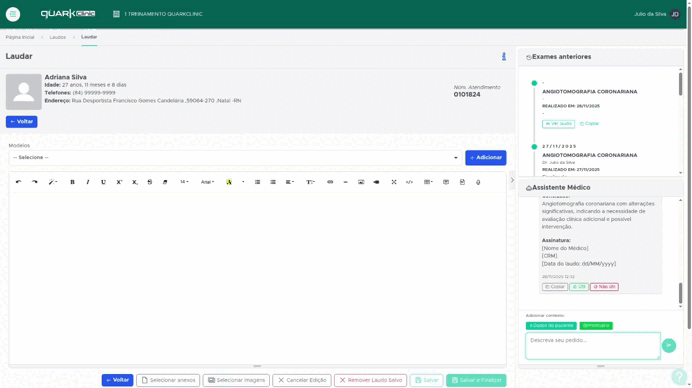692x388 pixels.
Task: Click Remover Laudo Salvo button
Action: coord(370,380)
